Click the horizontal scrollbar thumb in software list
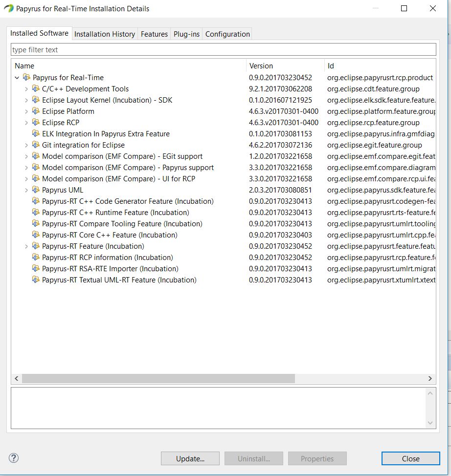This screenshot has width=451, height=476. (x=158, y=378)
